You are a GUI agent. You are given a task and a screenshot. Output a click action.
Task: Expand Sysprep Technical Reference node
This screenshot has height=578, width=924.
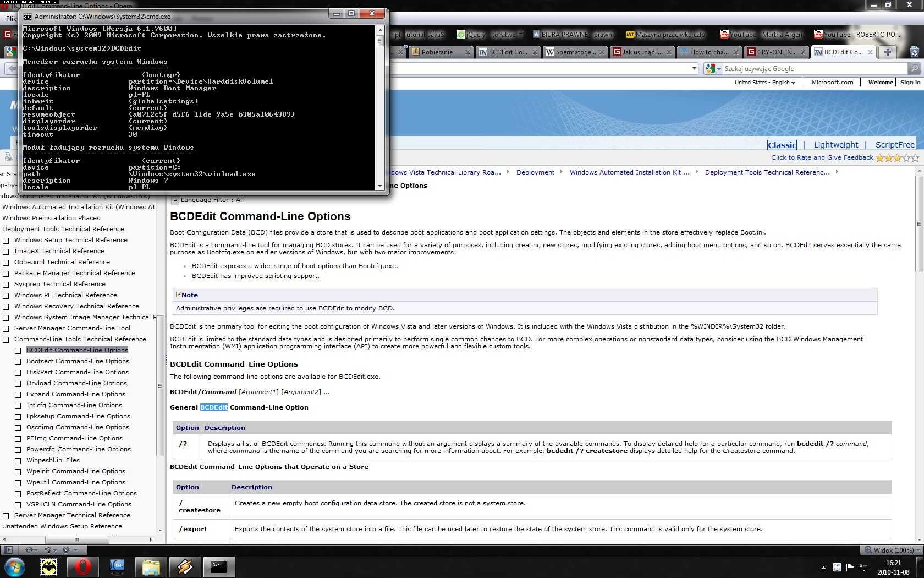[x=5, y=285]
